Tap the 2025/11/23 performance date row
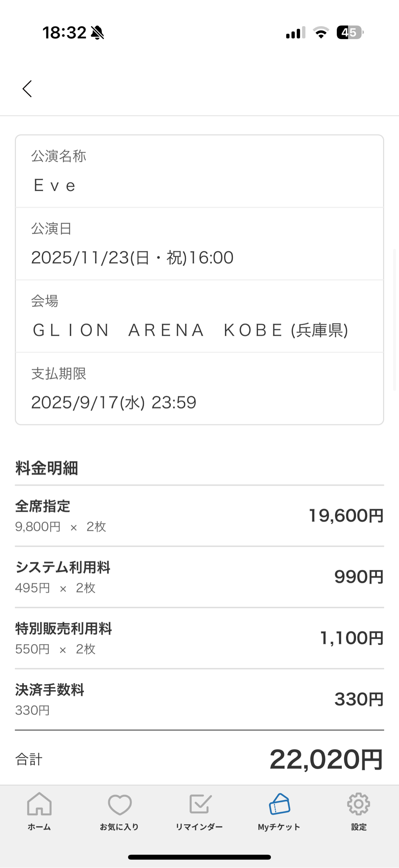This screenshot has height=868, width=399. coord(199,244)
